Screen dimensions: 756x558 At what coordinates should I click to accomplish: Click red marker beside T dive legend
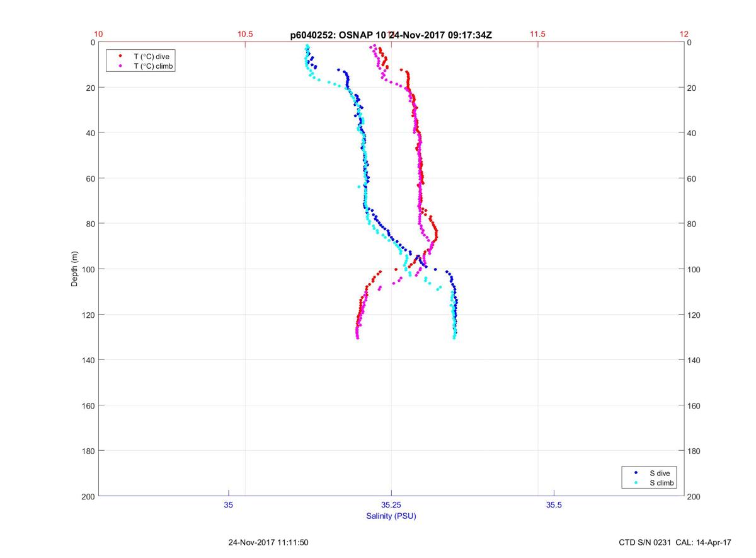(120, 56)
